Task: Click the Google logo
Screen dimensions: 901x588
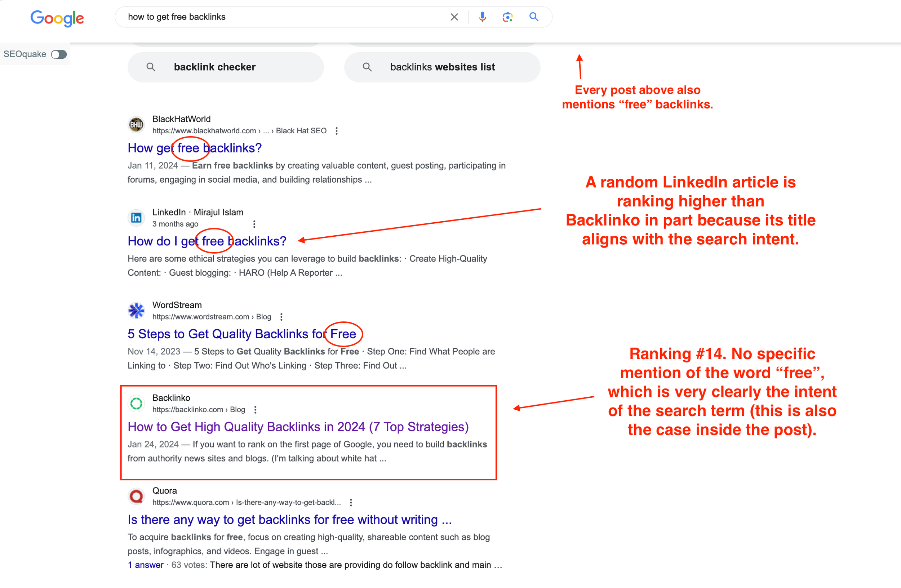Action: (57, 18)
